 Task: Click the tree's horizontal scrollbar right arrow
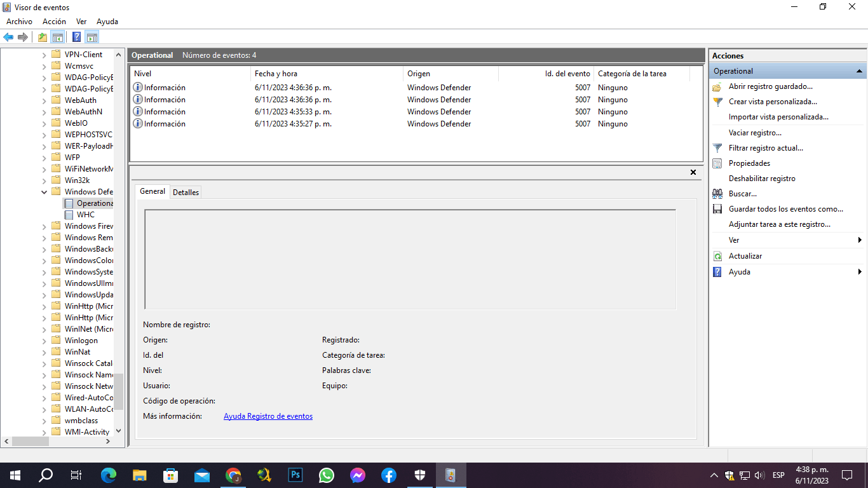coord(107,441)
